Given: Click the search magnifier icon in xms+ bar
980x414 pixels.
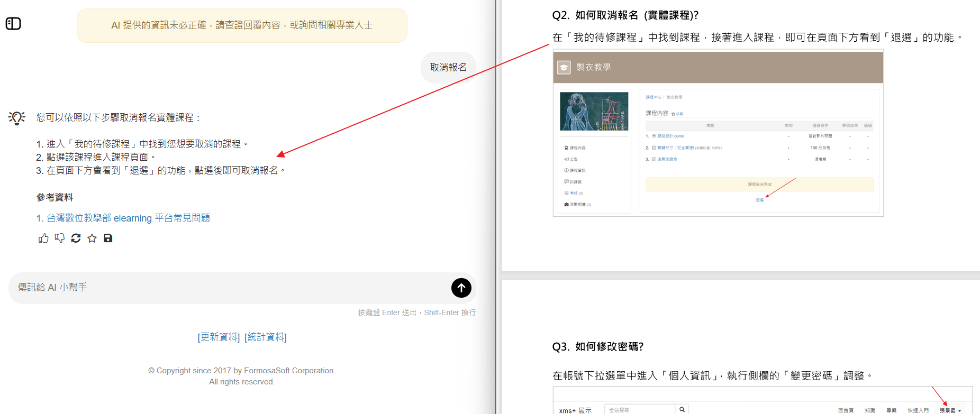Looking at the screenshot, I should coord(682,409).
